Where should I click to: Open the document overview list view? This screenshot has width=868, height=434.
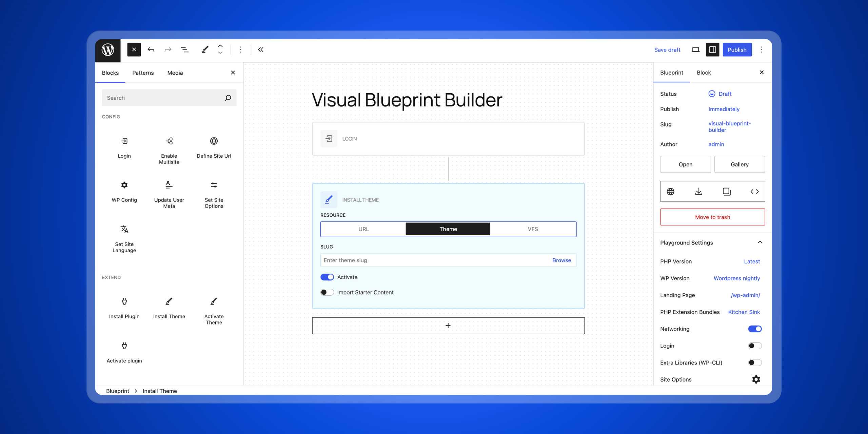point(185,50)
